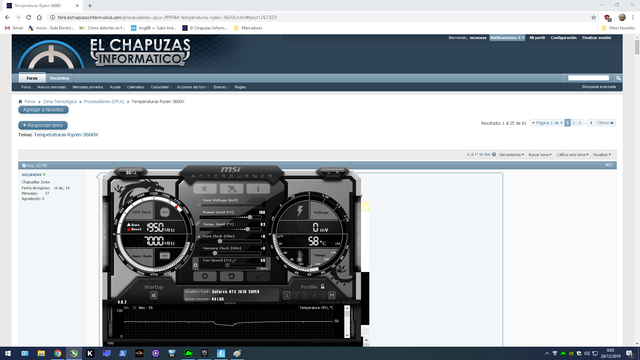
Task: Click the Responder tema button
Action: [43, 125]
